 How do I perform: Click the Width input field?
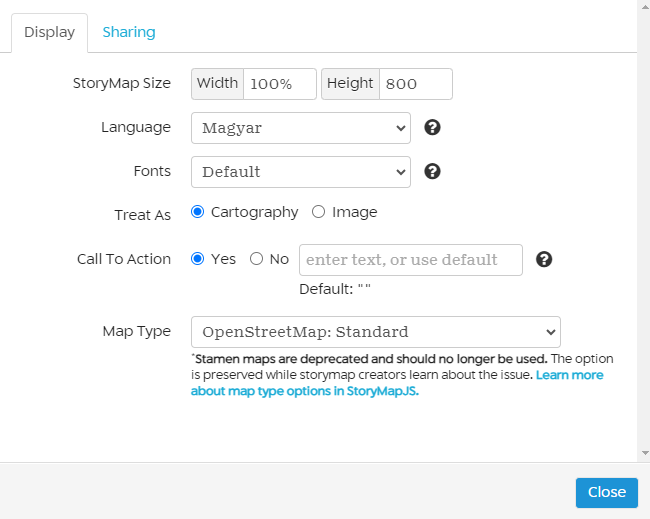(x=279, y=84)
